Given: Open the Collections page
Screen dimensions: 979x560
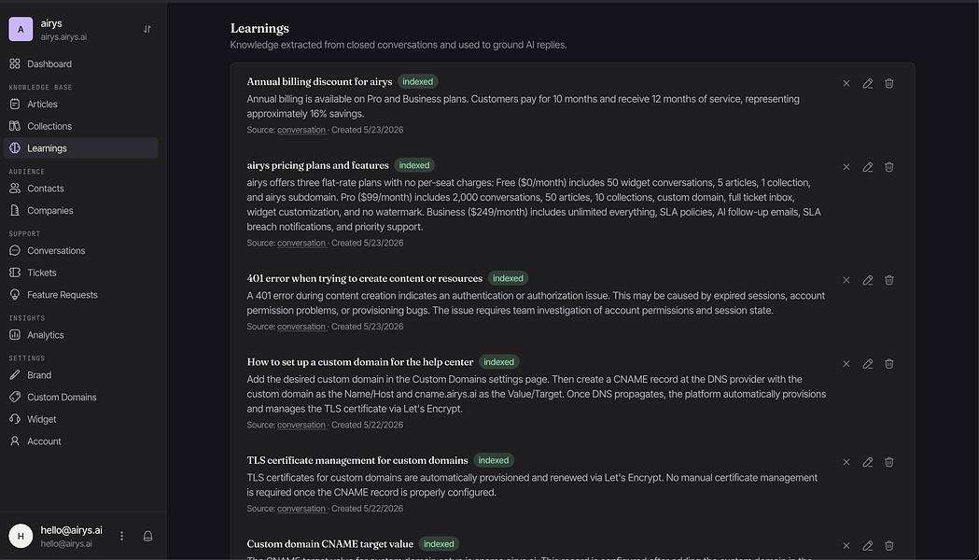Looking at the screenshot, I should [x=80, y=126].
